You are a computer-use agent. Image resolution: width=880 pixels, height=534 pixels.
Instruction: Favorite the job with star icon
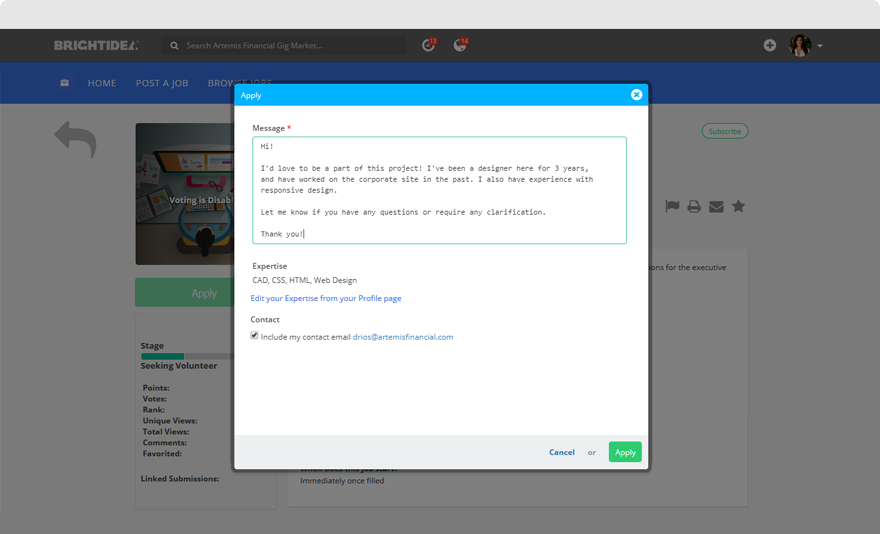(x=738, y=206)
